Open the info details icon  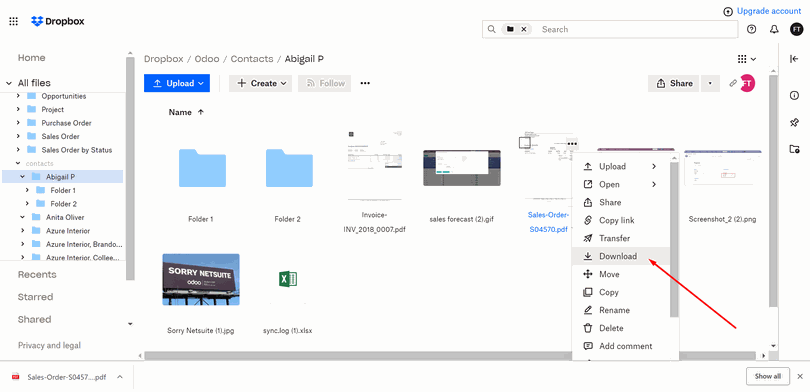tap(795, 96)
